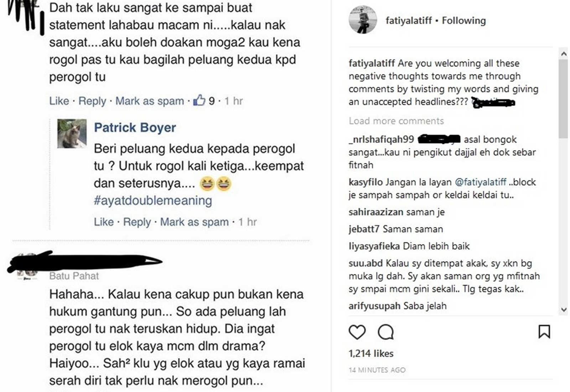Open kasyfilo's username in comments
Image resolution: width=570 pixels, height=392 pixels.
pyautogui.click(x=366, y=182)
